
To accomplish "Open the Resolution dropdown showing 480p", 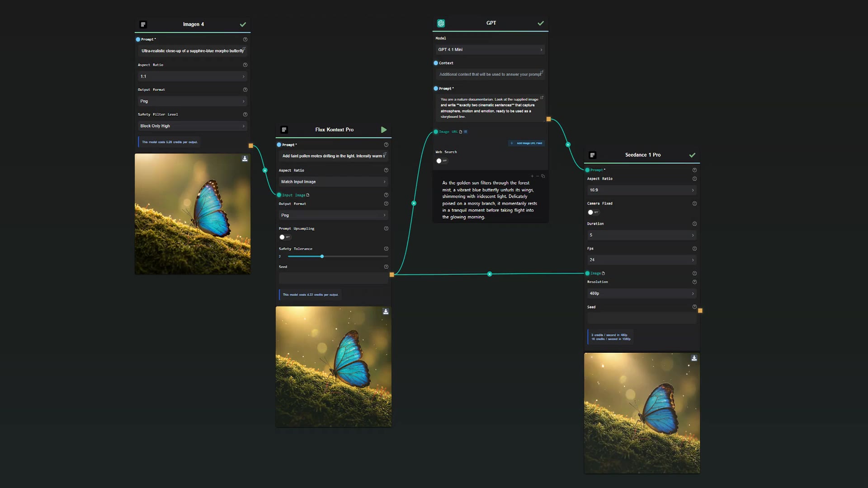I will pyautogui.click(x=642, y=293).
